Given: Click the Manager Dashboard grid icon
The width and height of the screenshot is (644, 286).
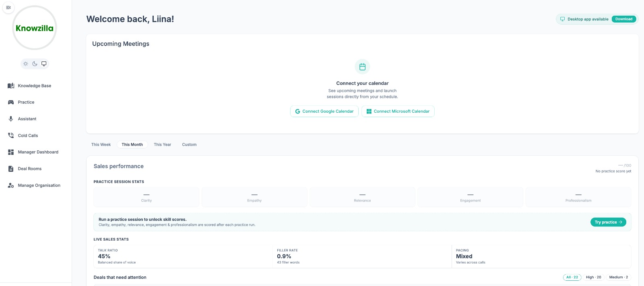Looking at the screenshot, I should pyautogui.click(x=11, y=152).
